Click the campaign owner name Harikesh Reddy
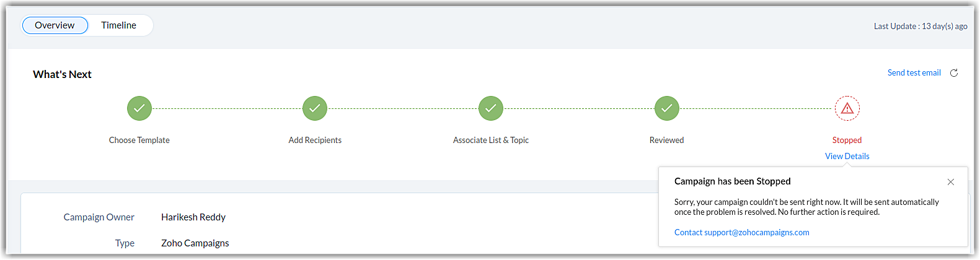Viewport: 980px width, 260px height. tap(193, 217)
